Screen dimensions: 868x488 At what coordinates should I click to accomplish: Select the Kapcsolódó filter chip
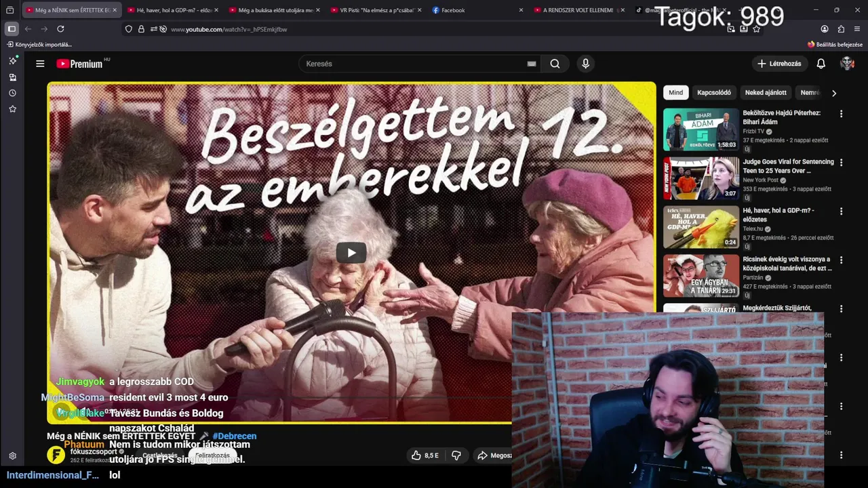[x=714, y=93]
